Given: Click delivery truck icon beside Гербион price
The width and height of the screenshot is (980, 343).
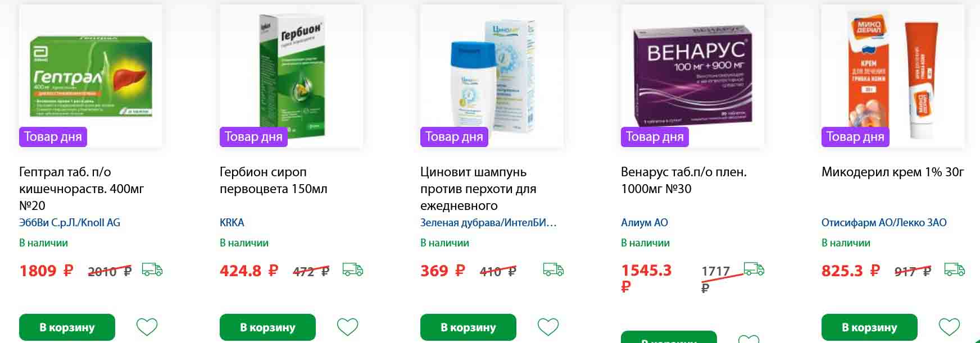Looking at the screenshot, I should (352, 270).
